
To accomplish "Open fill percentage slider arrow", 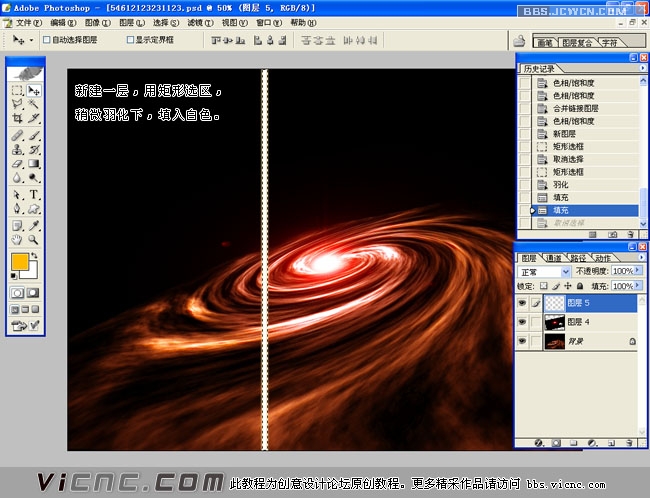I will coord(638,286).
